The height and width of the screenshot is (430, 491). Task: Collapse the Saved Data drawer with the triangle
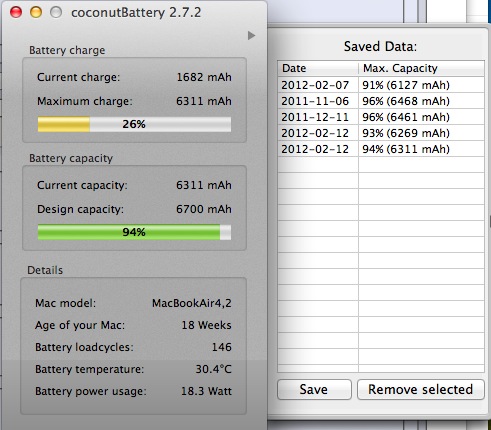(251, 35)
